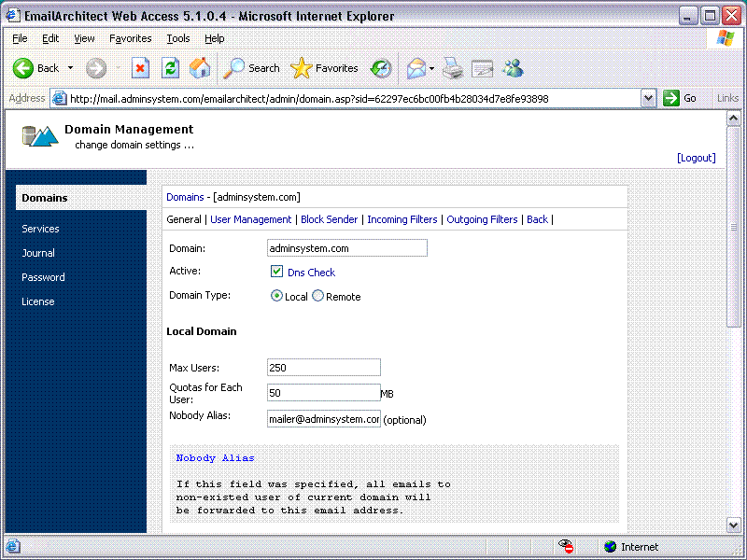Screen dimensions: 747x560
Task: Open the Back history dropdown arrow
Action: [71, 68]
